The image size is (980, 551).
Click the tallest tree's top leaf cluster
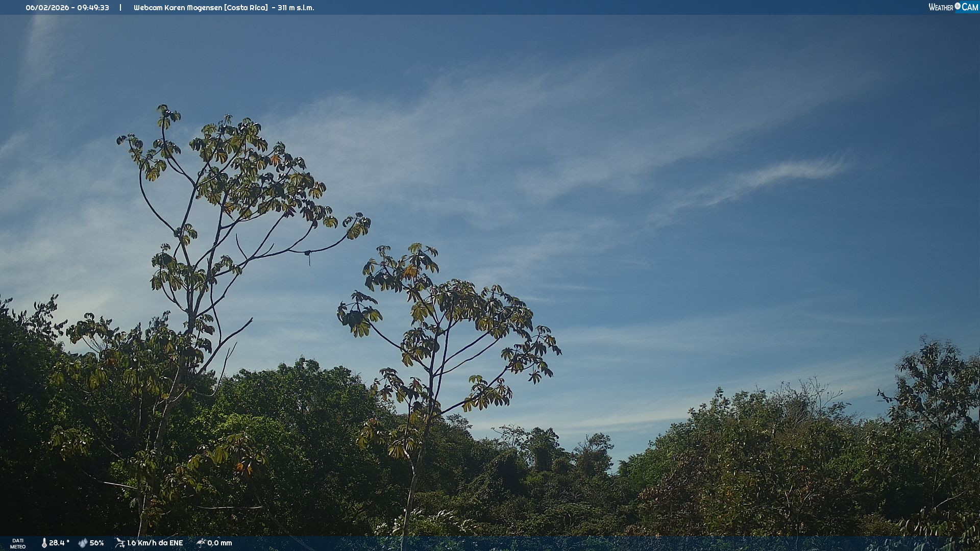pos(168,116)
